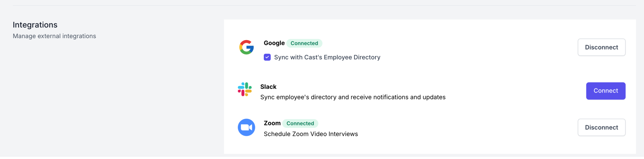Connect the Slack integration
644x159 pixels.
tap(605, 91)
